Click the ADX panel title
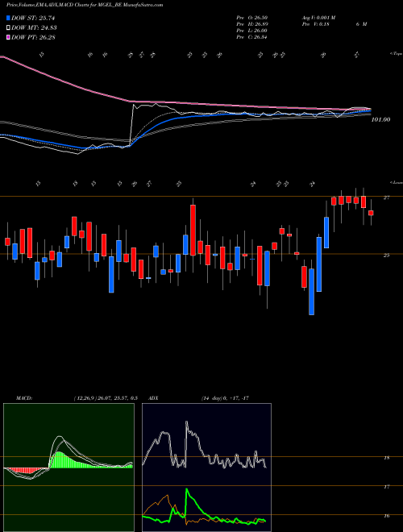 154,397
